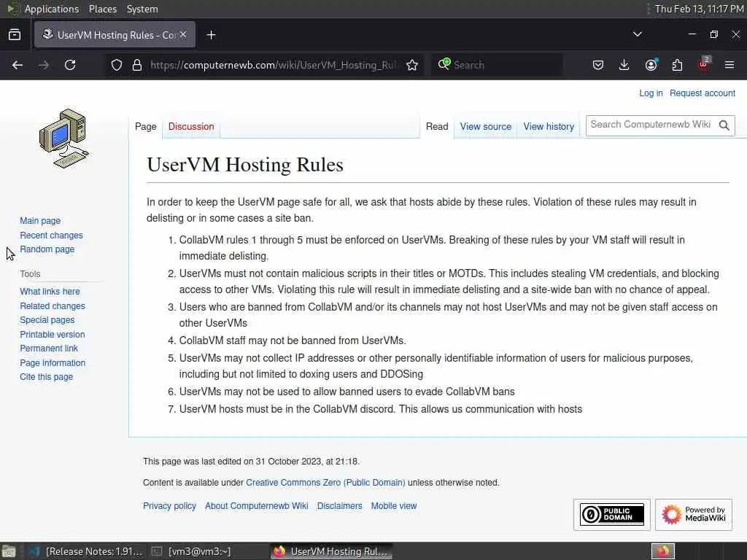Image resolution: width=747 pixels, height=560 pixels.
Task: Switch to Release Notes taskbar window
Action: click(x=86, y=551)
